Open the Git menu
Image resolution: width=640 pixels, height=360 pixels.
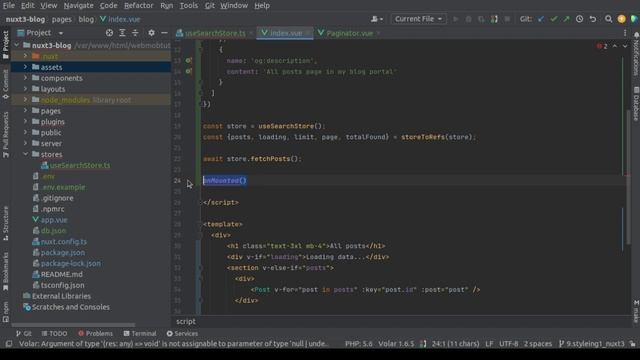click(210, 6)
